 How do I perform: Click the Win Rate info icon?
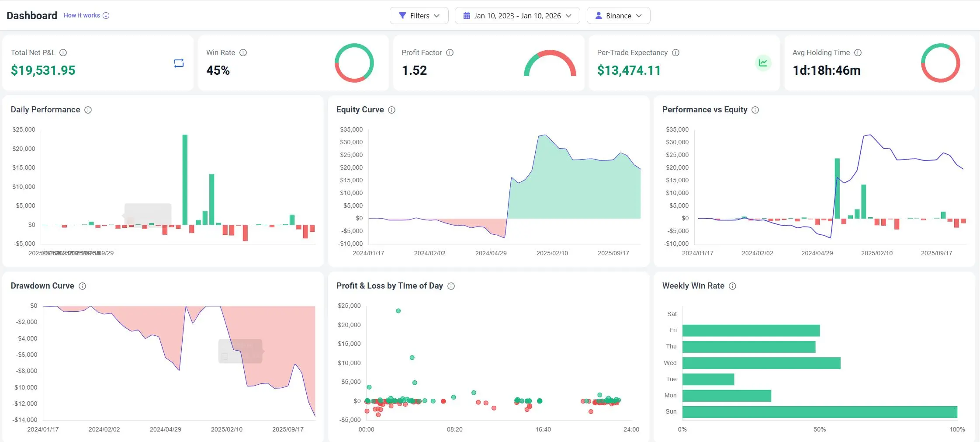click(243, 52)
